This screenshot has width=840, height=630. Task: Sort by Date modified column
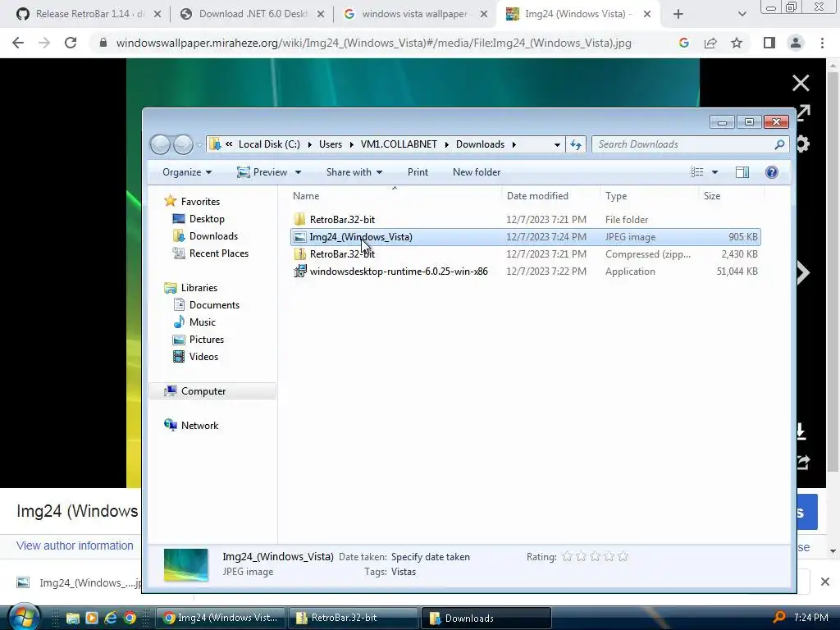(x=550, y=196)
